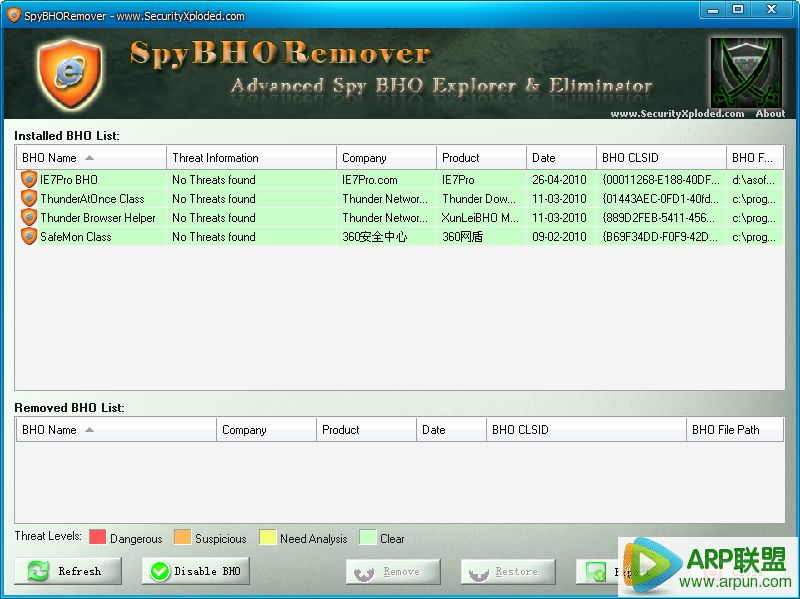This screenshot has width=800, height=599.
Task: Click the Remove button
Action: click(x=393, y=572)
